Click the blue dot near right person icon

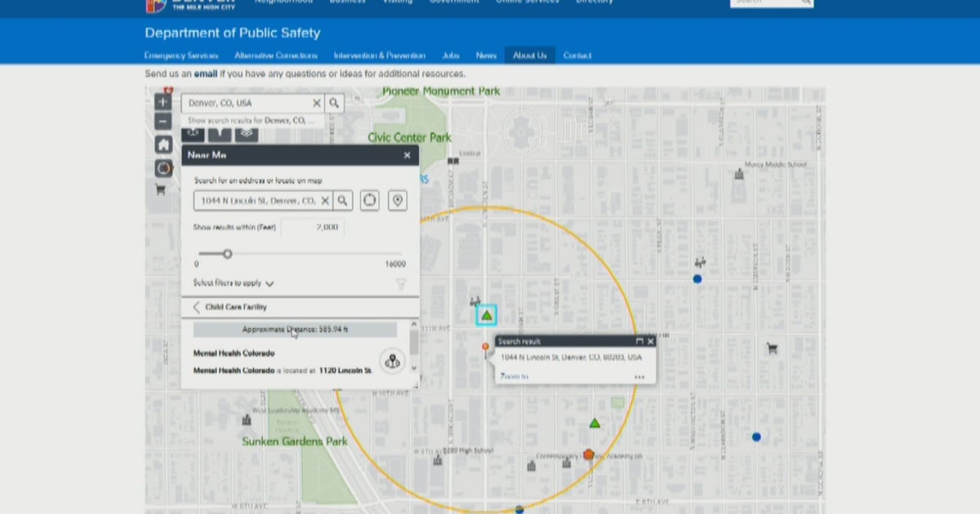(697, 279)
